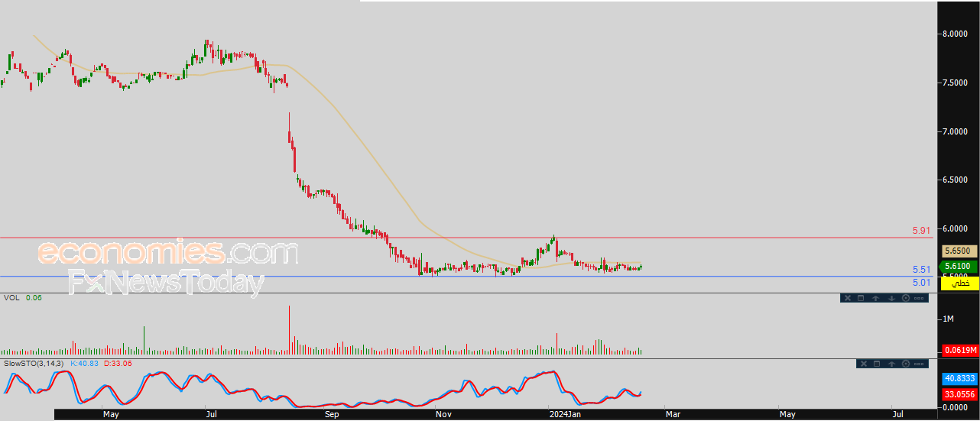Image resolution: width=980 pixels, height=421 pixels.
Task: Click the Jul label near May on time axis
Action: click(x=211, y=415)
